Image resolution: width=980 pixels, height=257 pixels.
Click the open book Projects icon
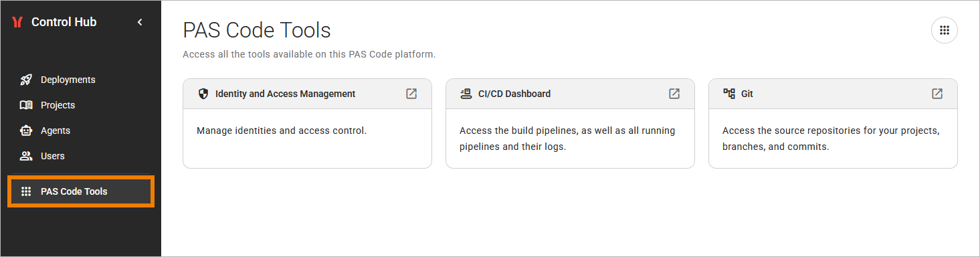pos(26,105)
